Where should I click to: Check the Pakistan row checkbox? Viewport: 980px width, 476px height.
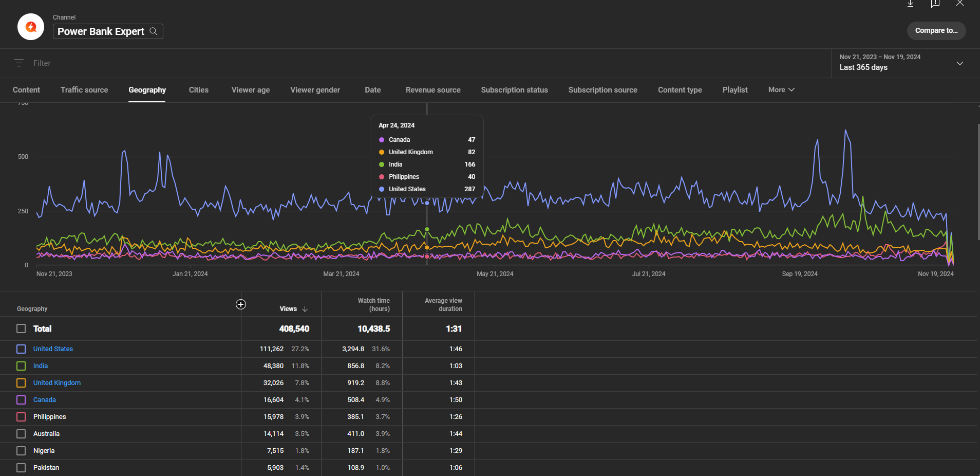point(21,468)
